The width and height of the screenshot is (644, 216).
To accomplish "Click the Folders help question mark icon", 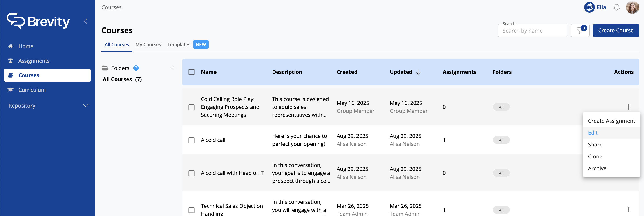I will [136, 68].
